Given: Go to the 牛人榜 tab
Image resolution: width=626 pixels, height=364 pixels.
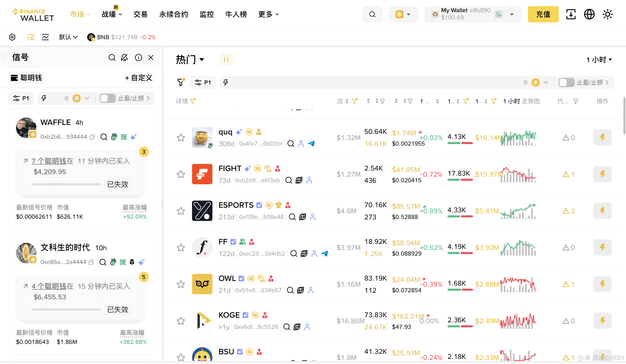Looking at the screenshot, I should pyautogui.click(x=236, y=14).
